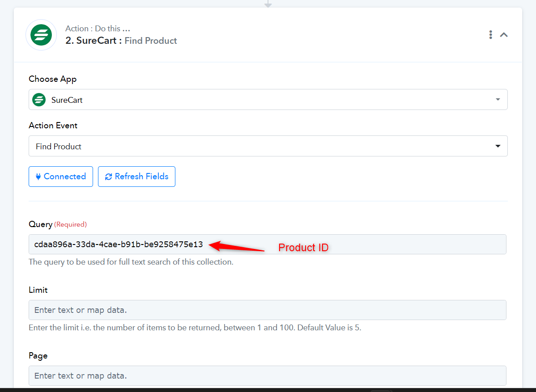
Task: Click the Connected button label
Action: pos(64,177)
